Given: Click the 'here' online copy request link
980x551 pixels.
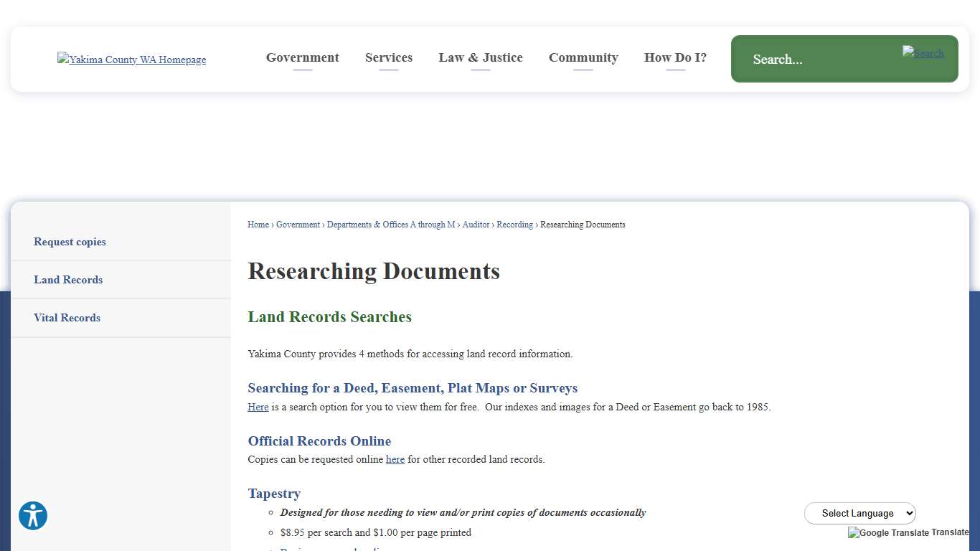Looking at the screenshot, I should (395, 459).
